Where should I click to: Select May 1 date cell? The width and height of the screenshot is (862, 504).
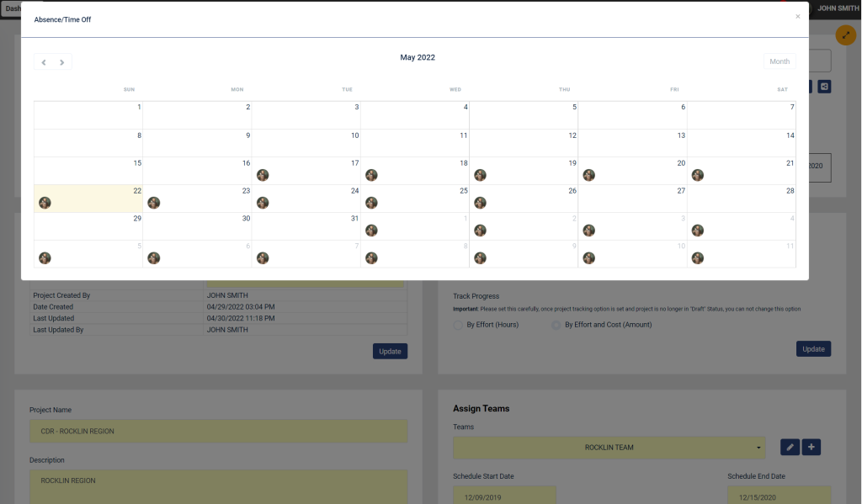coord(88,115)
